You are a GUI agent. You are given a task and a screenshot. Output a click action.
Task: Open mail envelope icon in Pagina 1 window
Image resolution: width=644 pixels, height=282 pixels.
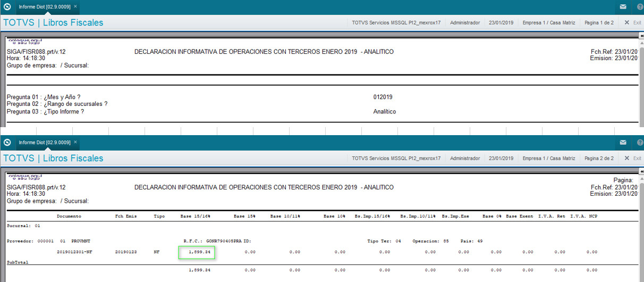coord(623,7)
